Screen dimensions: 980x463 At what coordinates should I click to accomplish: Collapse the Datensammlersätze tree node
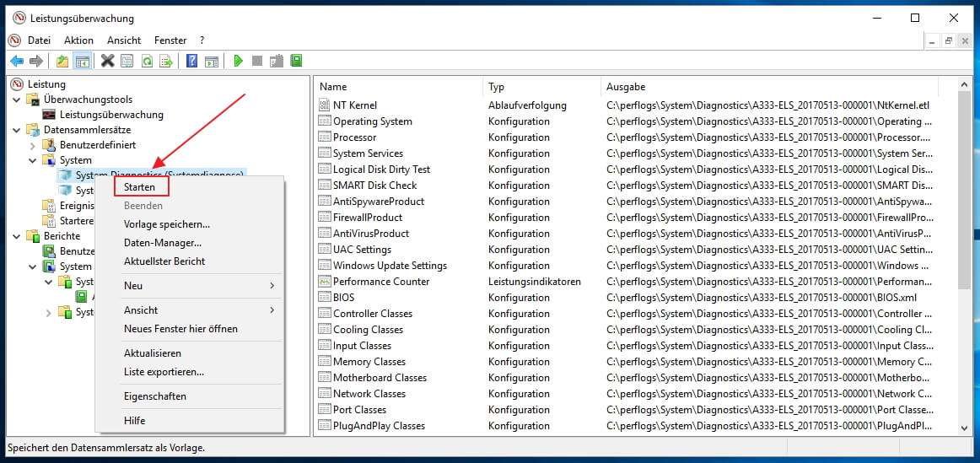pos(18,130)
